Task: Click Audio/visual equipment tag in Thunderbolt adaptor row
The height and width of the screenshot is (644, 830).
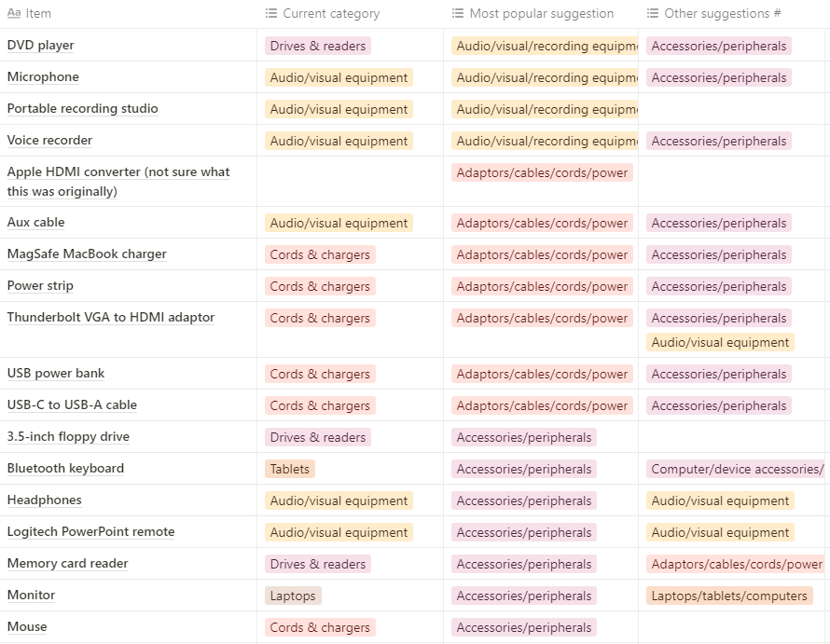Action: point(721,342)
